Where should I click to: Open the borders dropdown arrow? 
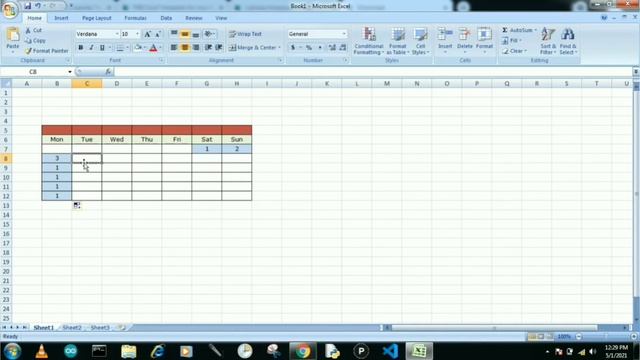pyautogui.click(x=127, y=48)
